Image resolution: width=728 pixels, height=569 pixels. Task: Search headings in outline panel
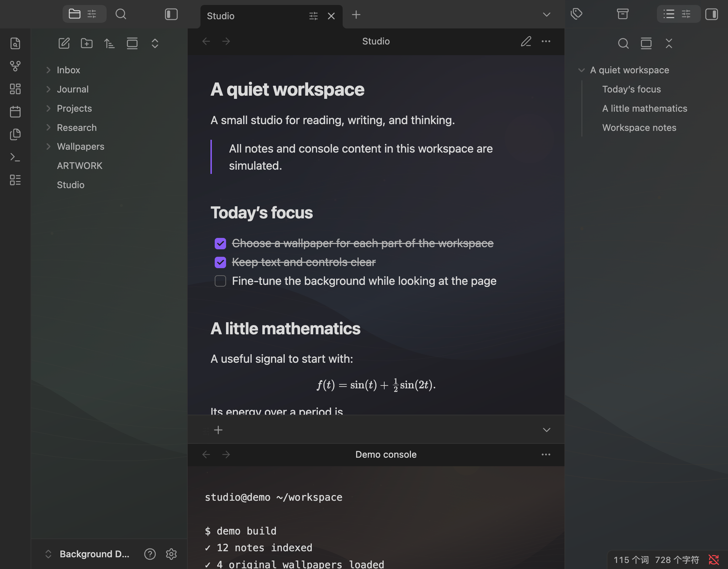[x=623, y=43]
